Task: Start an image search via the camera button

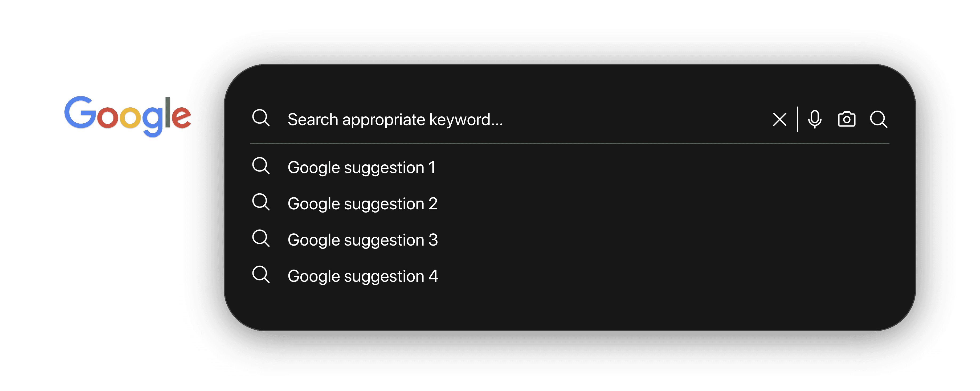Action: [847, 120]
